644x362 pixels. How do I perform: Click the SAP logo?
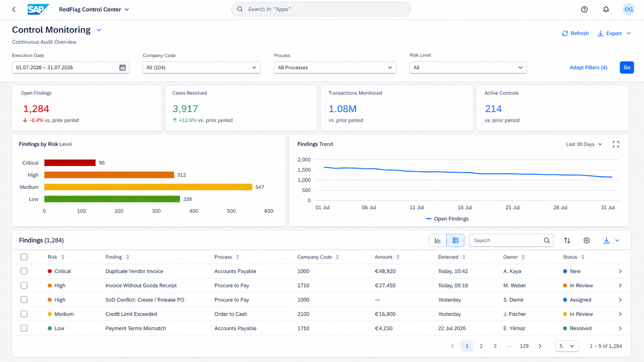pyautogui.click(x=39, y=9)
